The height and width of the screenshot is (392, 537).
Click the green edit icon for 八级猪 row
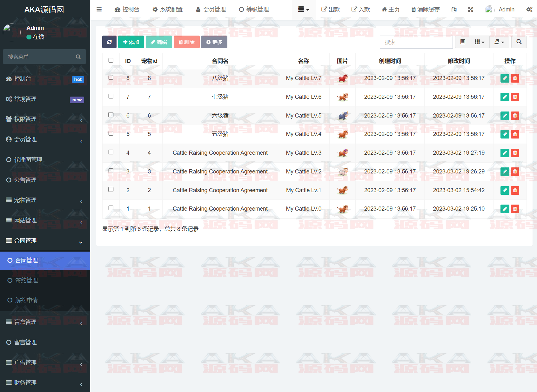(x=505, y=78)
